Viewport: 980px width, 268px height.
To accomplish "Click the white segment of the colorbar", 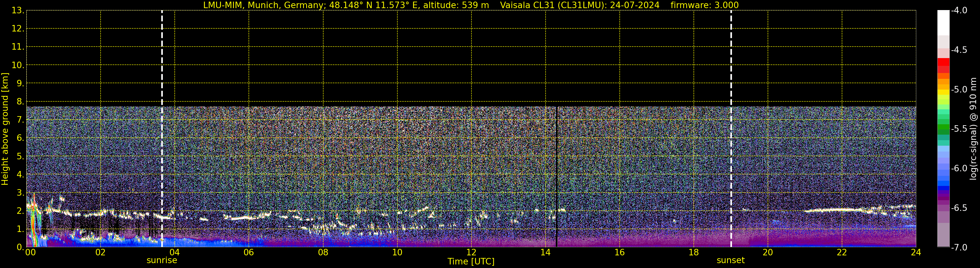I will pos(944,23).
